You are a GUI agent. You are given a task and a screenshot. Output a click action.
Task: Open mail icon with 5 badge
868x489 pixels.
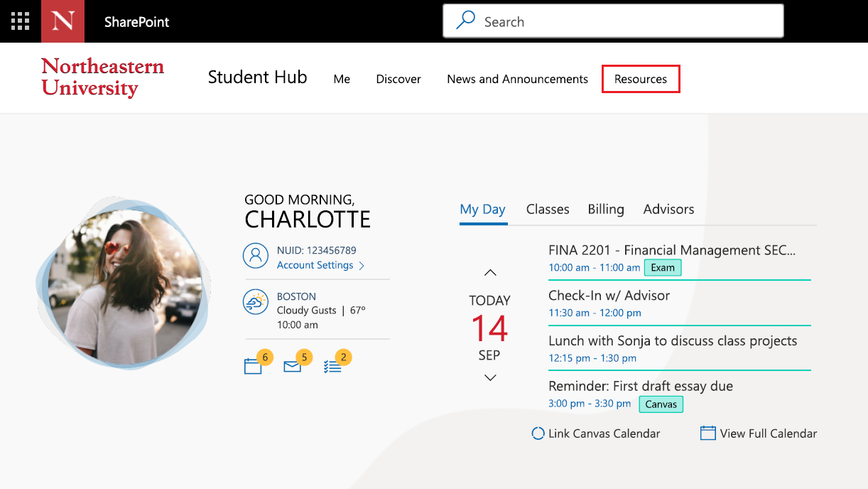click(x=292, y=367)
